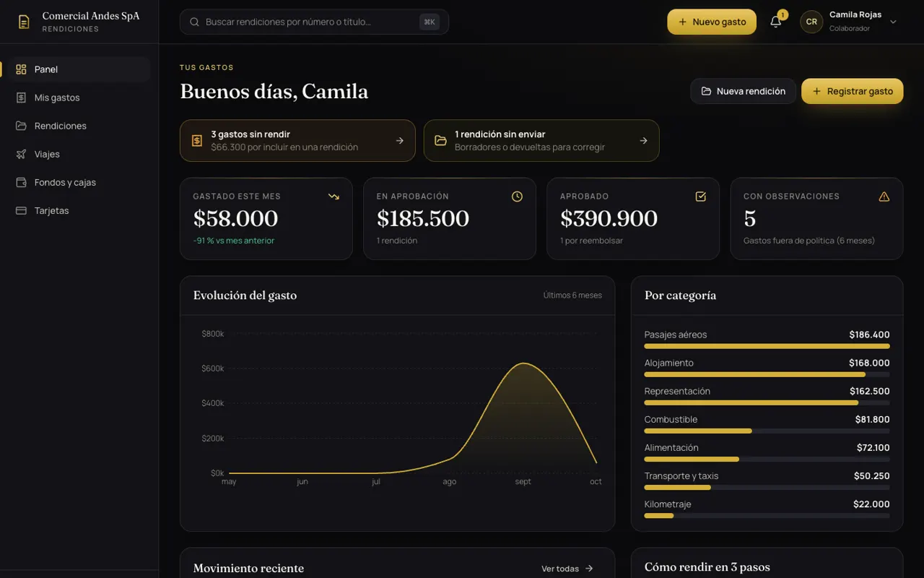Focus the Buscar rendiciones search field
Viewport: 924px width, 578px height.
(x=314, y=22)
